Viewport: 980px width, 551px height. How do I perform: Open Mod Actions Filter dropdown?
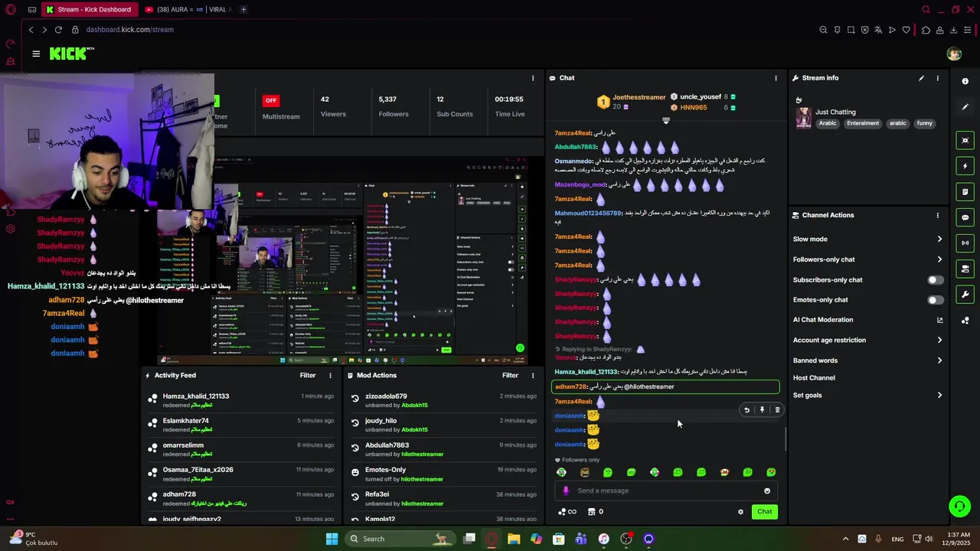[510, 376]
